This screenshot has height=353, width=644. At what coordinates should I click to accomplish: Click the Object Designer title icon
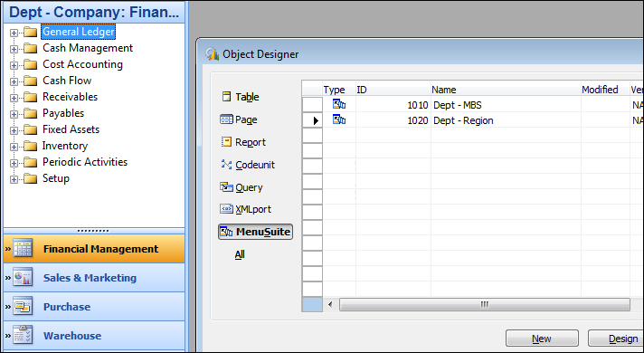[x=212, y=54]
